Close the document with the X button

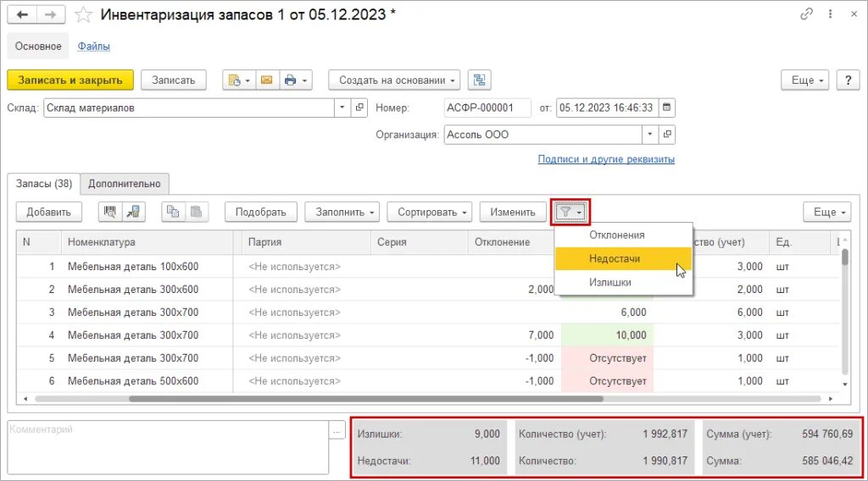(854, 14)
